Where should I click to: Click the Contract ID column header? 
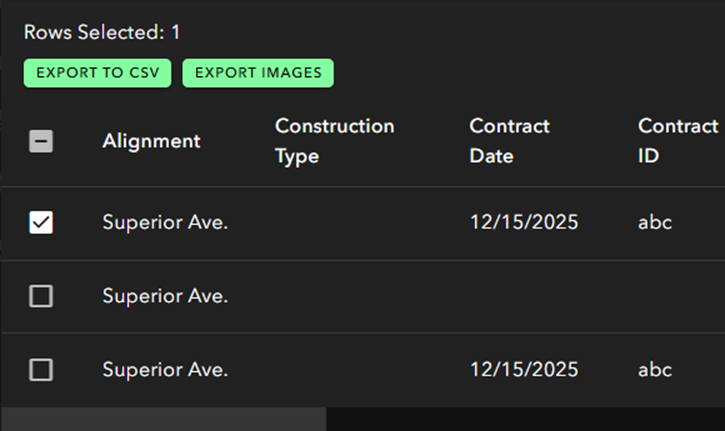pos(678,141)
